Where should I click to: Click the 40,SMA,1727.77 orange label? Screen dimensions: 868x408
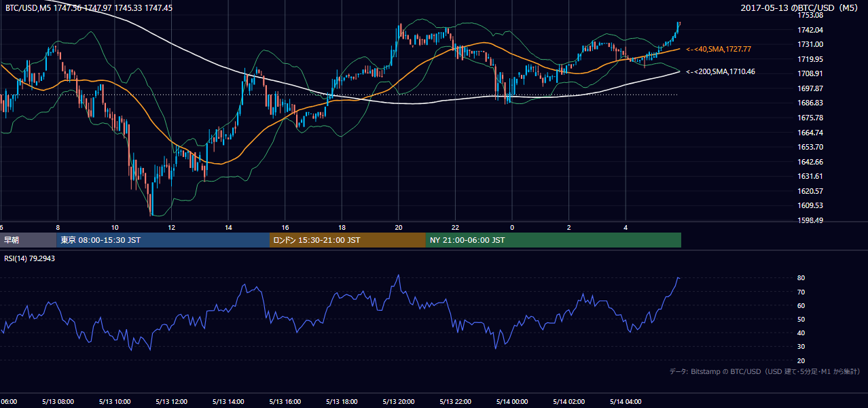pyautogui.click(x=719, y=49)
